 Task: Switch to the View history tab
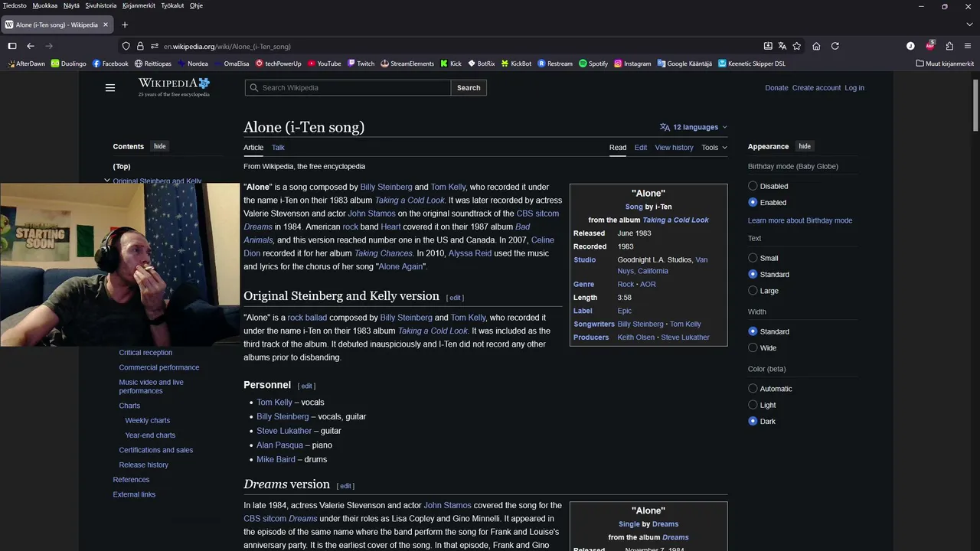[x=674, y=147]
